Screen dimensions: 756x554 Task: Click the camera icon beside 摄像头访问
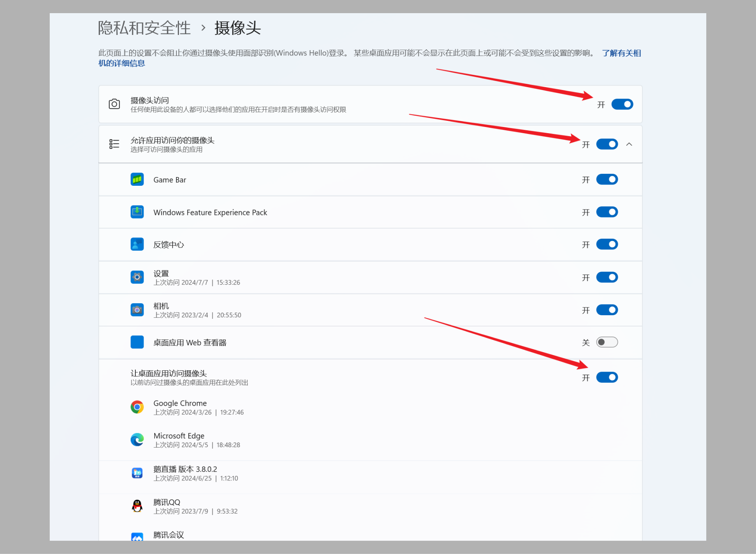114,104
